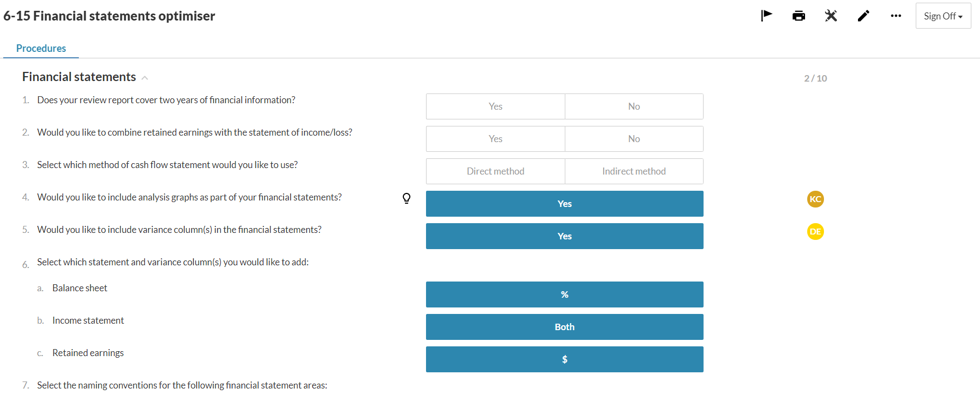Image resolution: width=980 pixels, height=395 pixels.
Task: Select No to combine retained earnings
Action: point(634,139)
